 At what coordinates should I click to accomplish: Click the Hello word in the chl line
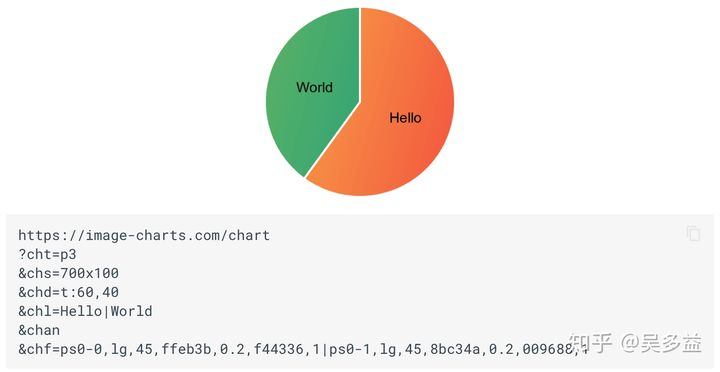coord(81,311)
